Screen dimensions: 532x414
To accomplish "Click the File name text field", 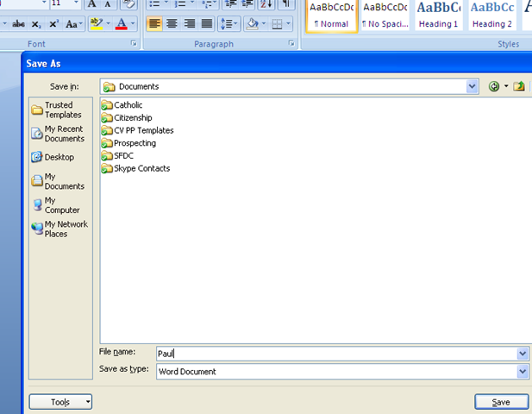I will tap(336, 354).
